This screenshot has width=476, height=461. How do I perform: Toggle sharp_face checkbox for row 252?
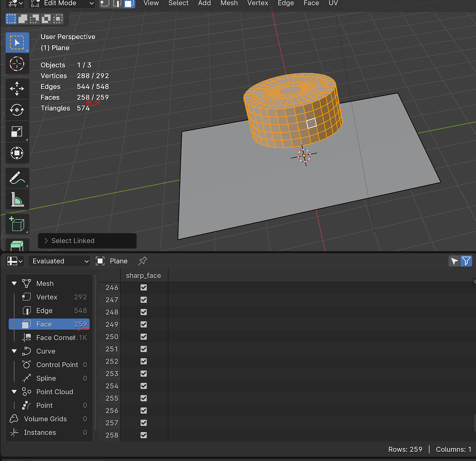[143, 361]
